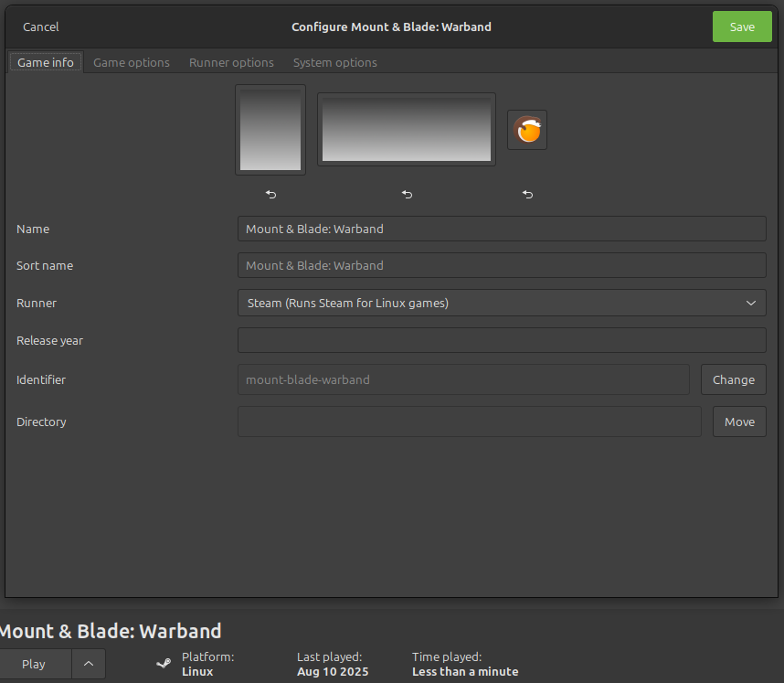Focus the Name text field
The image size is (784, 683).
pyautogui.click(x=502, y=229)
